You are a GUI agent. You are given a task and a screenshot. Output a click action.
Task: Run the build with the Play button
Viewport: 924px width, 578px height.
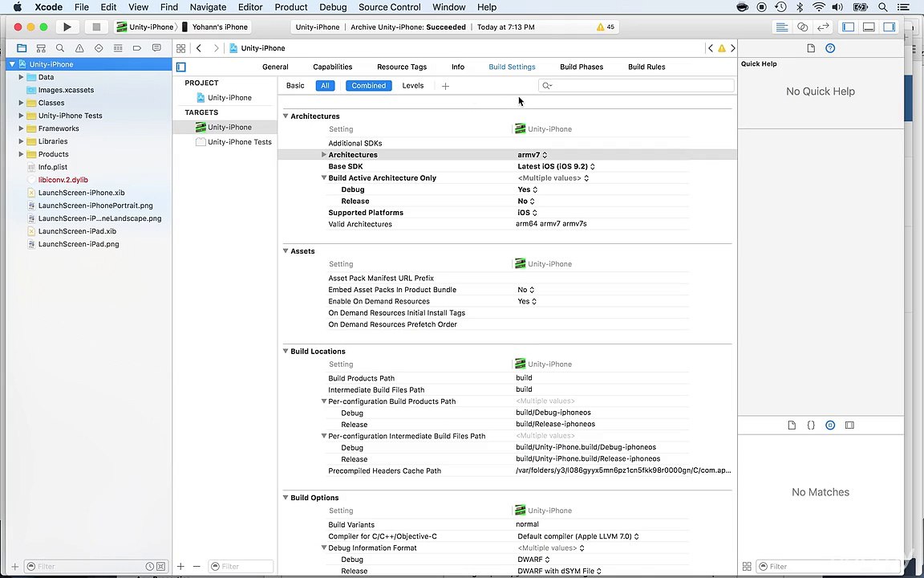point(67,26)
